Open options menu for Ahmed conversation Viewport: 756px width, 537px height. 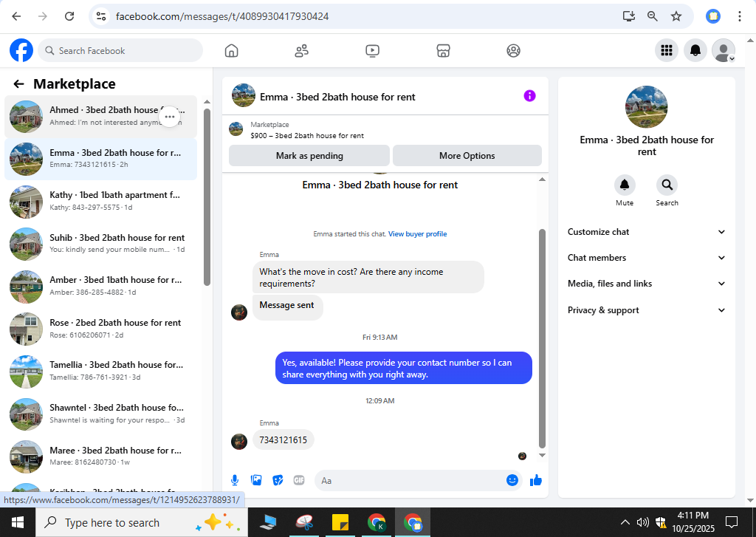pyautogui.click(x=170, y=117)
